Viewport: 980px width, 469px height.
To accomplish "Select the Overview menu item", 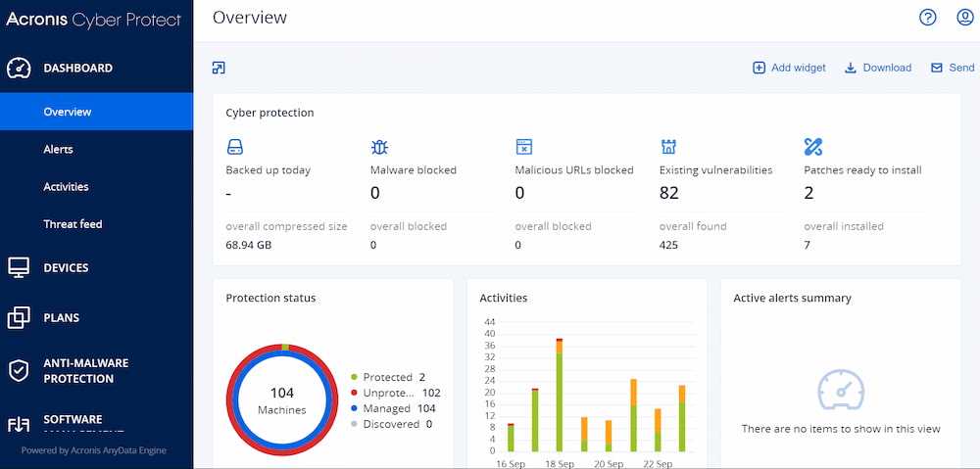I will point(68,112).
